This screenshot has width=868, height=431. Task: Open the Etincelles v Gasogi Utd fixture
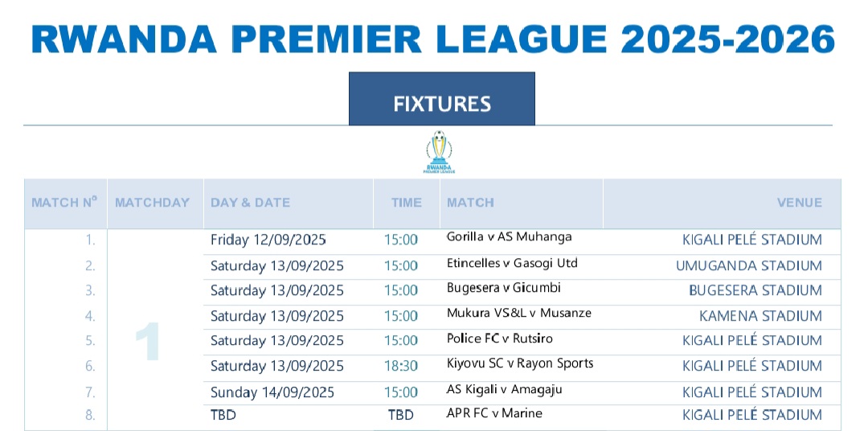pyautogui.click(x=512, y=263)
